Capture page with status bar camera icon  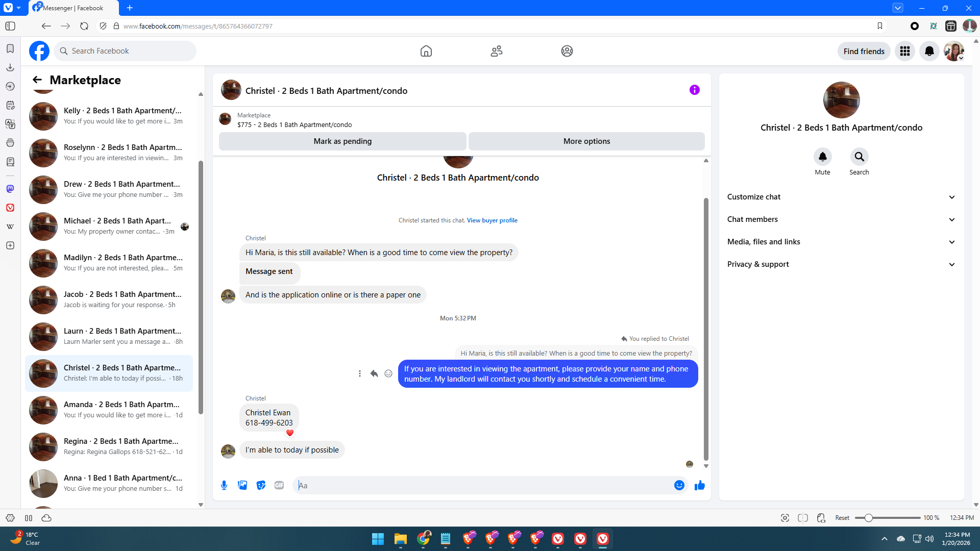point(785,518)
